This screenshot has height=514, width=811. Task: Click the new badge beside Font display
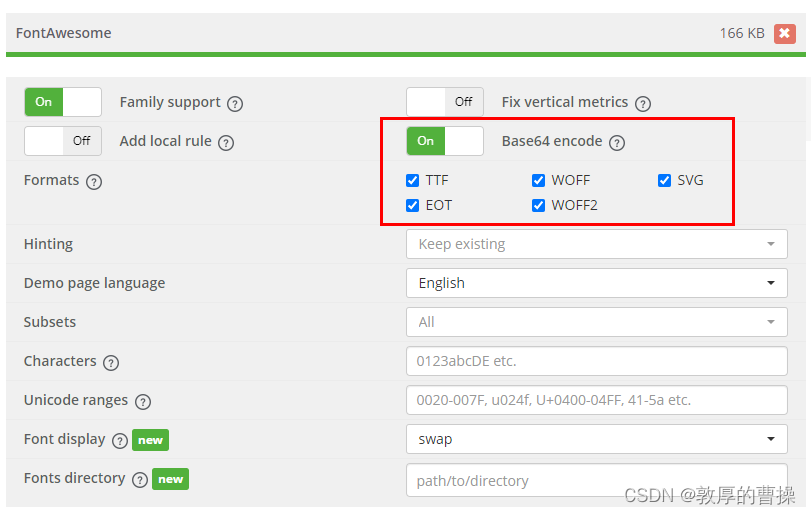point(151,440)
